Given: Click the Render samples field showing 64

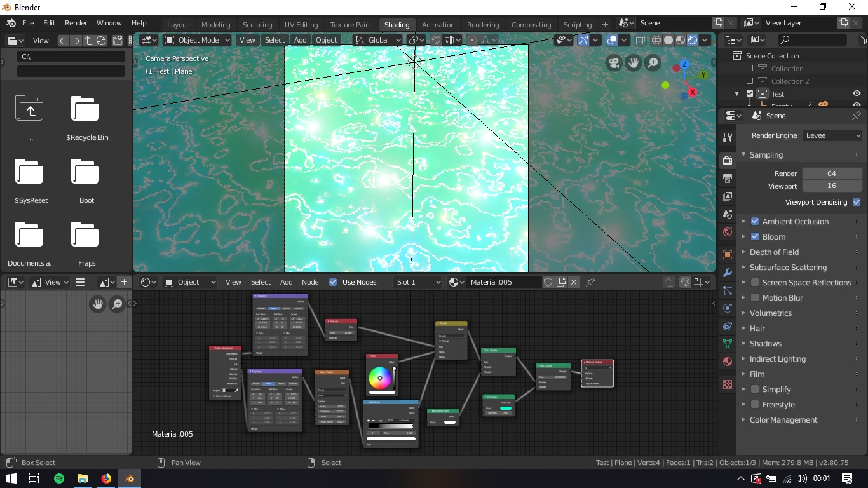Looking at the screenshot, I should [831, 173].
